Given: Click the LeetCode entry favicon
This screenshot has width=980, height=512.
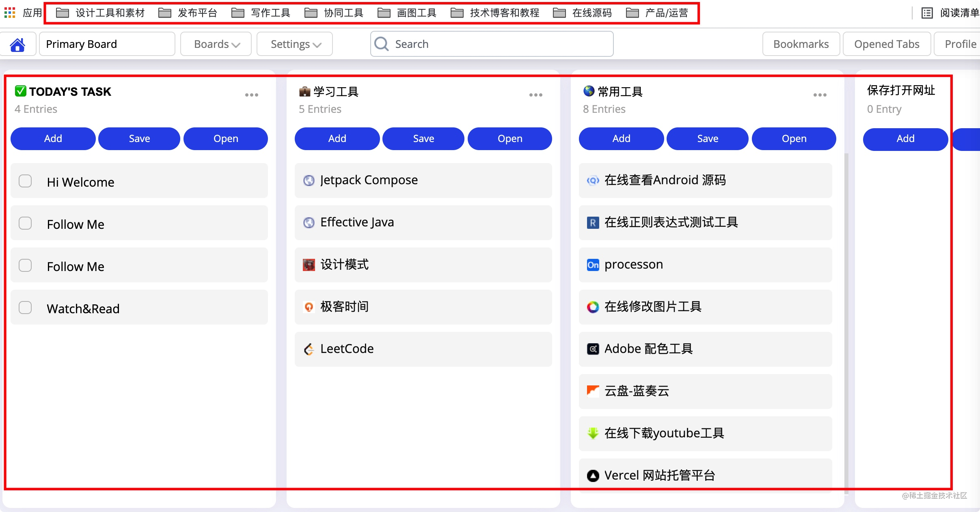Looking at the screenshot, I should (309, 349).
